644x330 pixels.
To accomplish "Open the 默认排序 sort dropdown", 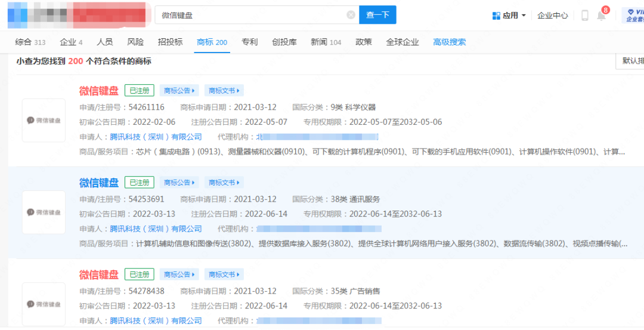I will click(x=630, y=61).
